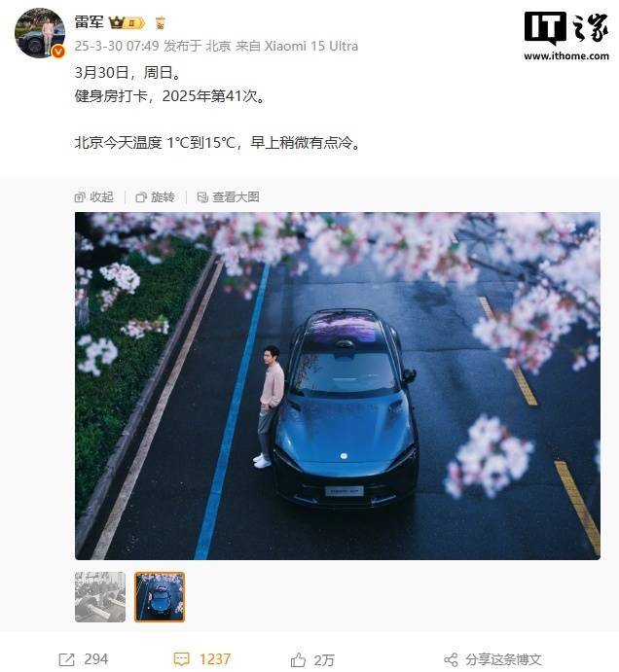
Task: Click Lei Jun's profile avatar
Action: point(40,32)
